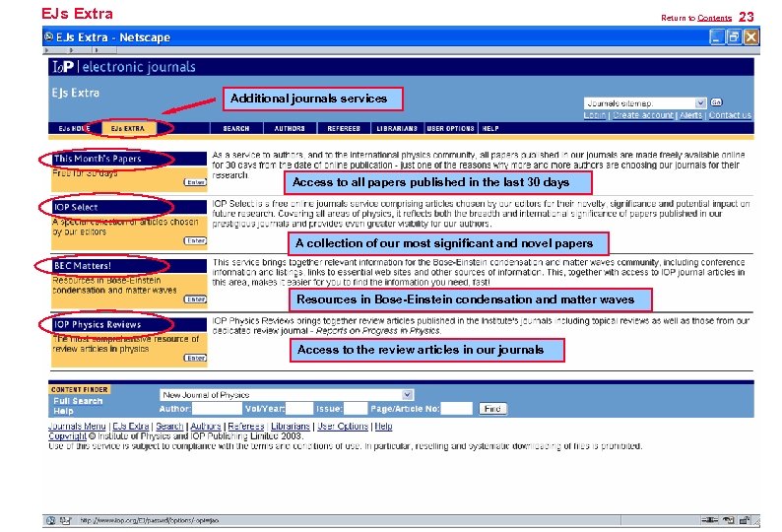
Task: Open the Journals sitemap dropdown
Action: click(x=645, y=103)
